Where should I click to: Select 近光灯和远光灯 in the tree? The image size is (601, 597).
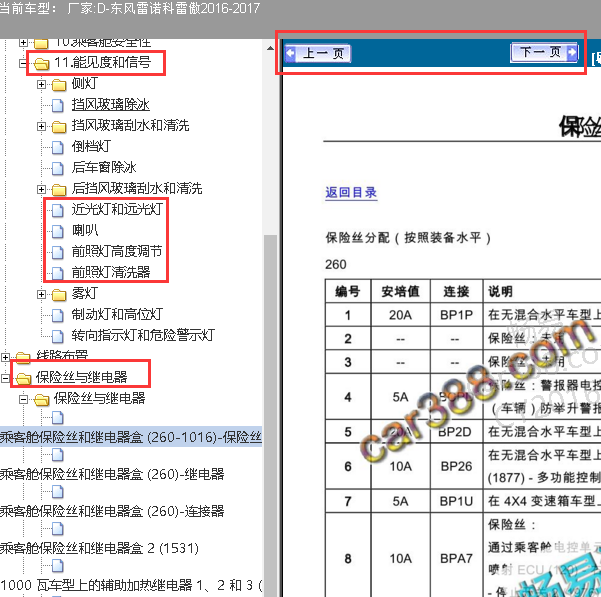[117, 209]
